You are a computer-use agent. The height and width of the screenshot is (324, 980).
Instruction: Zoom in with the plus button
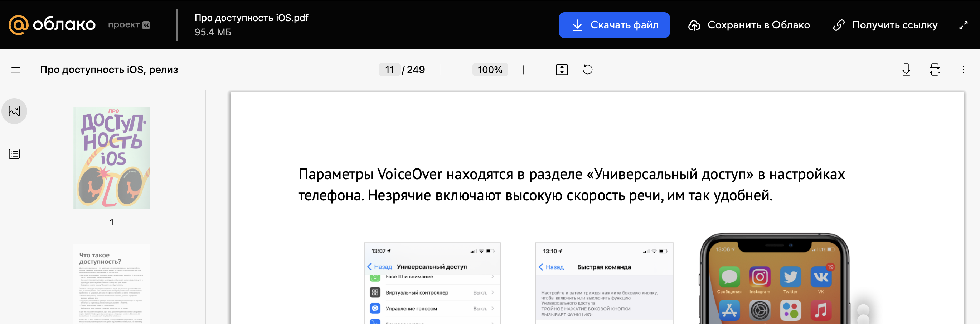click(x=524, y=70)
